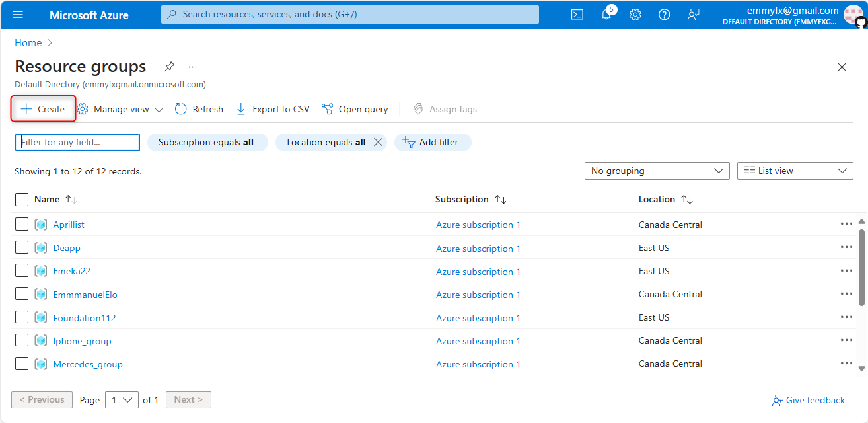This screenshot has height=423, width=868.
Task: Click Export to CSV
Action: pos(273,109)
